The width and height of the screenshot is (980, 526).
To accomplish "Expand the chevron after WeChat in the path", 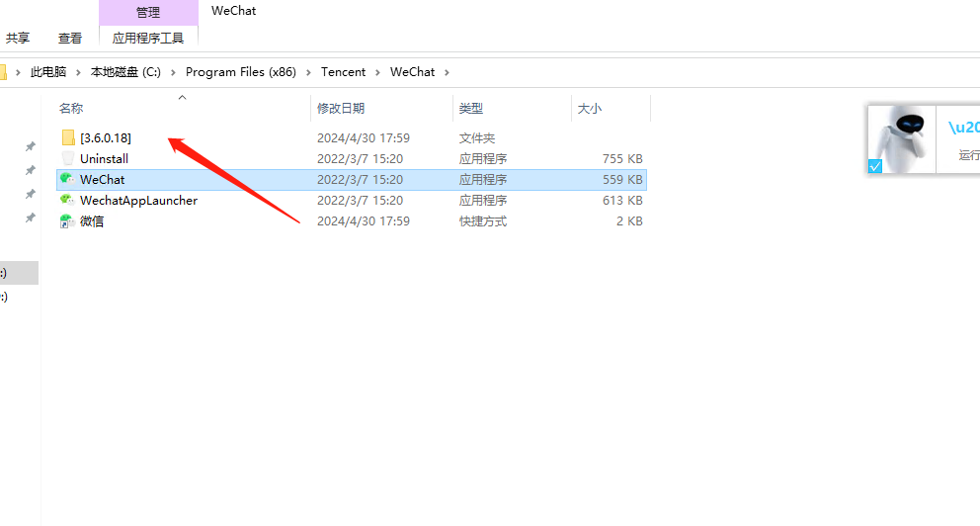I will click(x=447, y=72).
